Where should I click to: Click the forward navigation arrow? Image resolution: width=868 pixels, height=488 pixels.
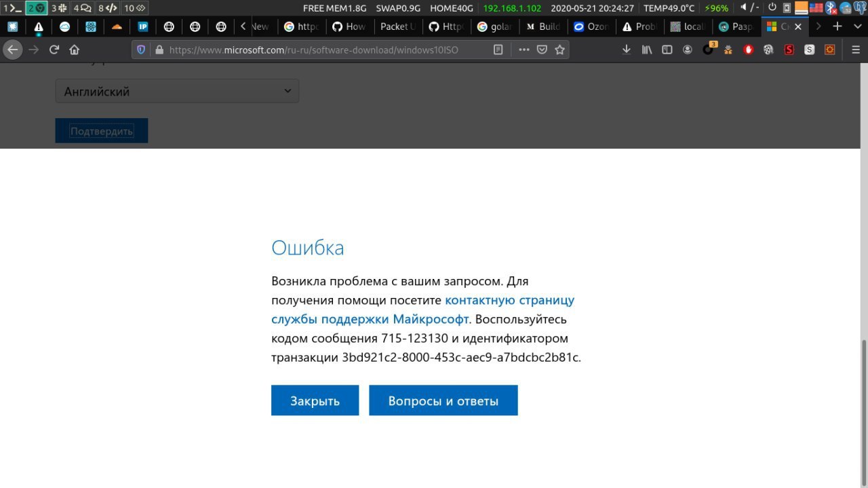[x=34, y=50]
